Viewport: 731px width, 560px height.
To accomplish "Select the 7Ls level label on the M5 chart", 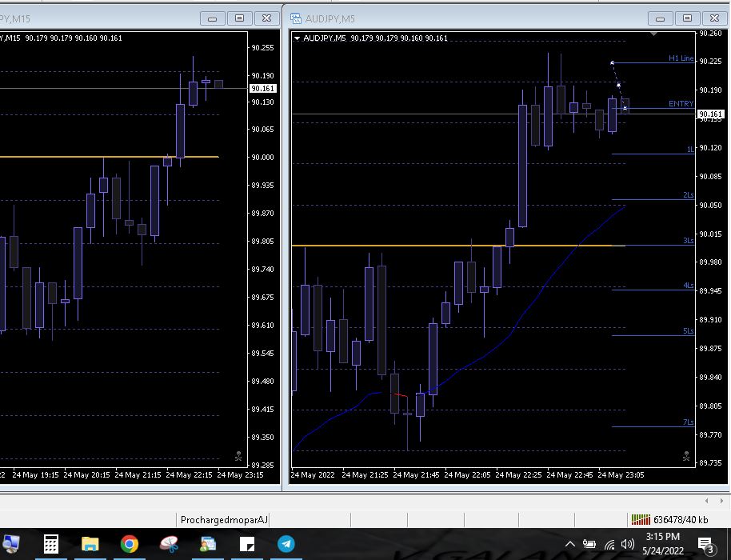I will coord(689,422).
